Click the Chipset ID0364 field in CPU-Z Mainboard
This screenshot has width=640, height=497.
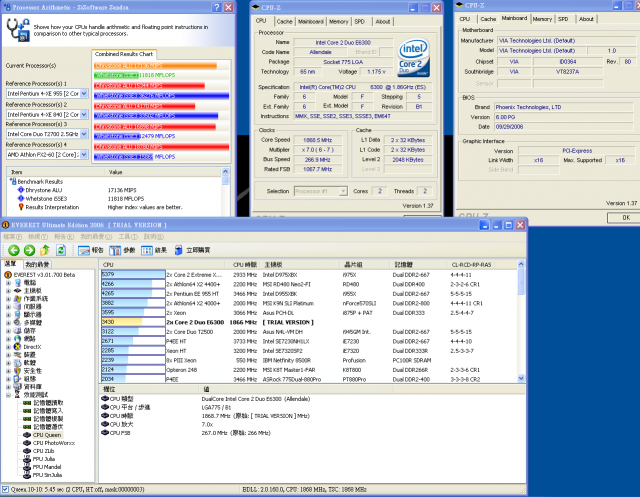coord(567,62)
